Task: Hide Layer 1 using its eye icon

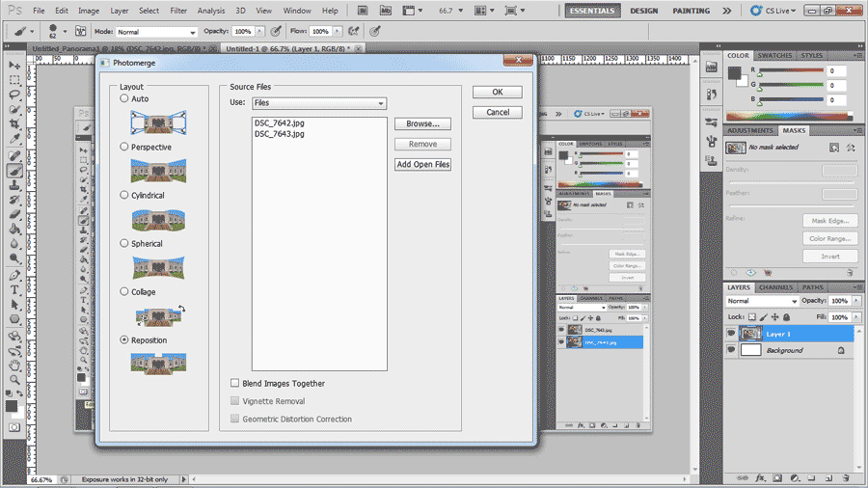Action: (x=731, y=334)
